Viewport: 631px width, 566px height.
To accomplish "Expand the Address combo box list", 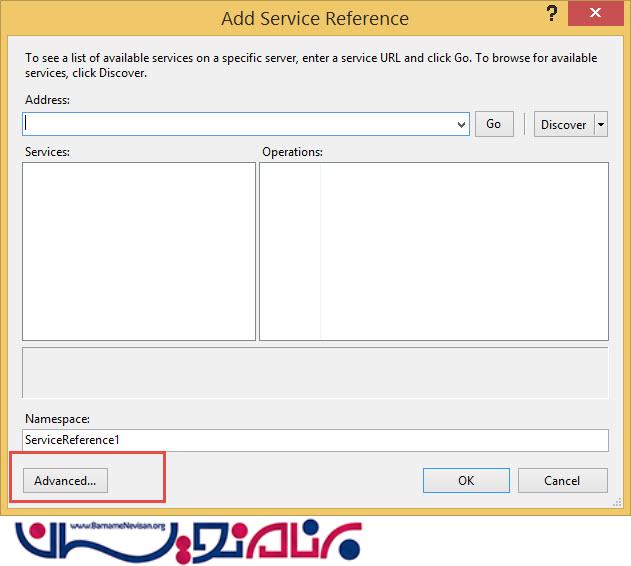I will [x=461, y=124].
